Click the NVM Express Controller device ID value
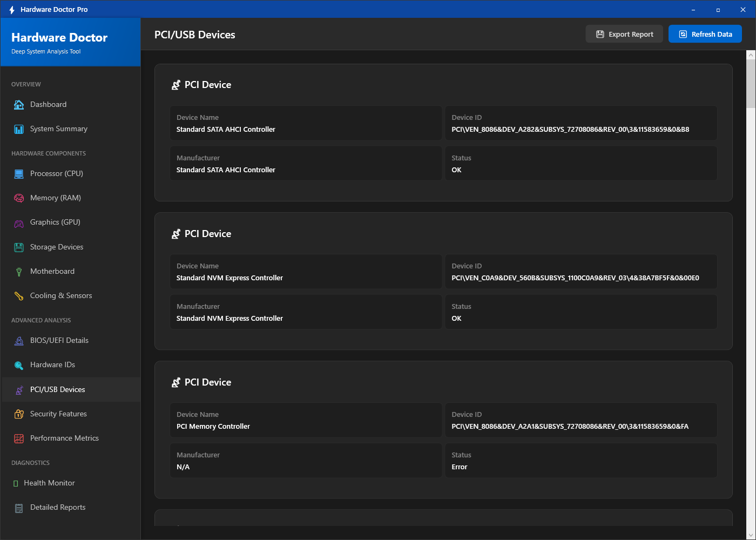The height and width of the screenshot is (540, 756). pos(575,278)
